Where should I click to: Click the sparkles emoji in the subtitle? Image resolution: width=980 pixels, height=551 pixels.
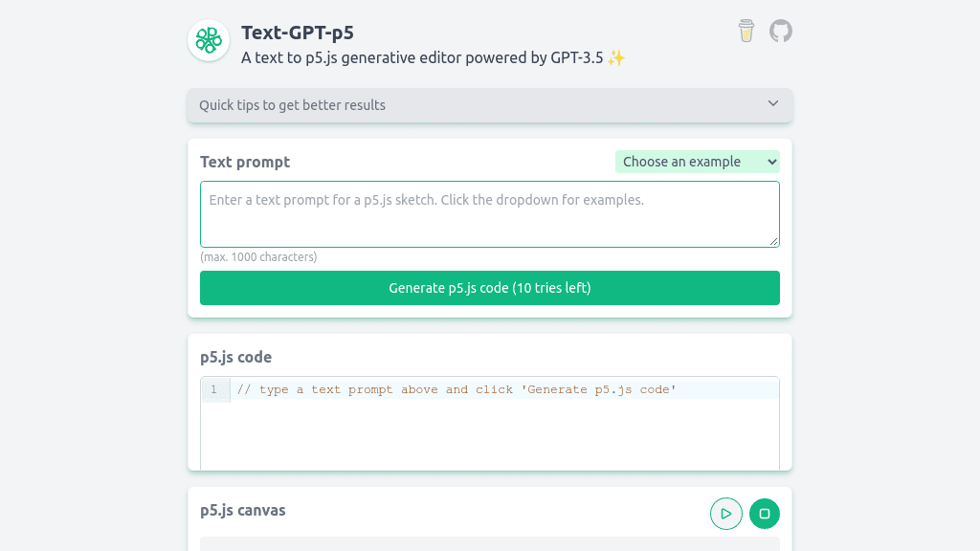click(615, 57)
